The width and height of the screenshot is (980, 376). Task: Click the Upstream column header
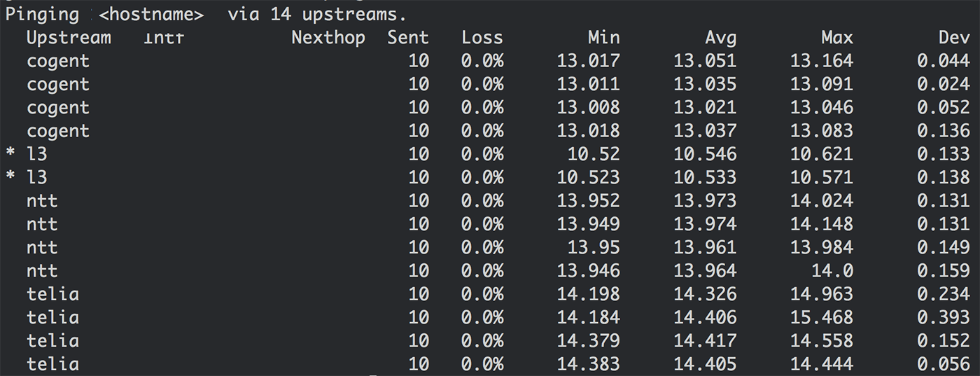pos(69,38)
